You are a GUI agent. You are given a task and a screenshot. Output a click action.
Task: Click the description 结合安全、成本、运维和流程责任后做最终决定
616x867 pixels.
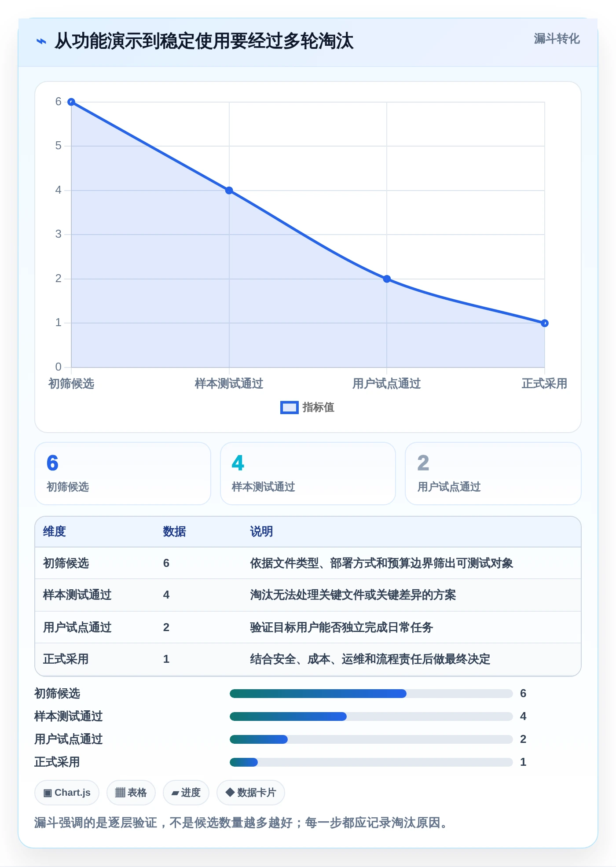point(370,659)
